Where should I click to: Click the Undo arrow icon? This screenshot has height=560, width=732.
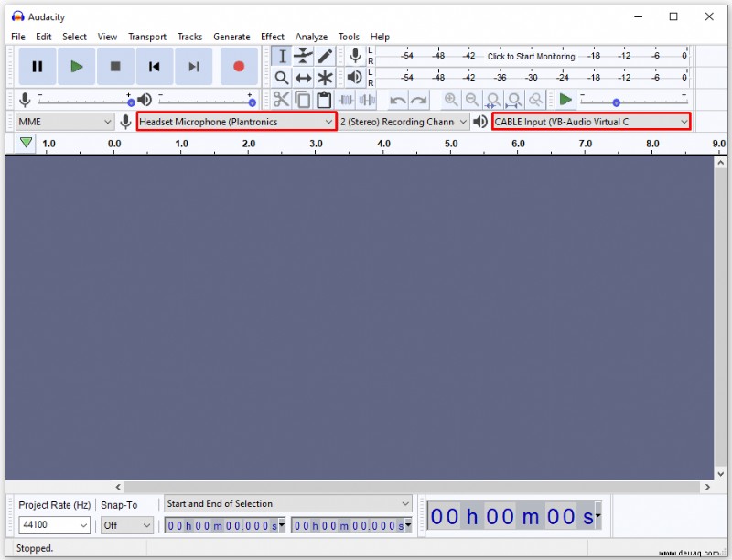[398, 100]
